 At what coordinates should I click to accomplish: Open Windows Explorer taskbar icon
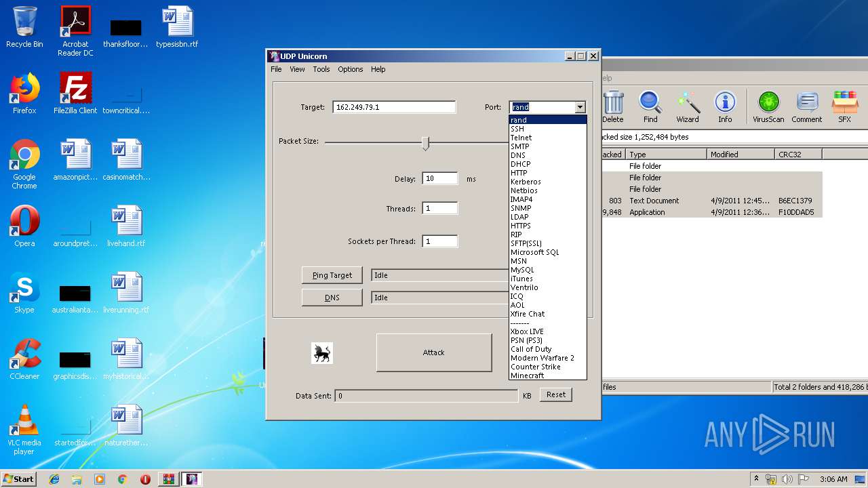[77, 479]
